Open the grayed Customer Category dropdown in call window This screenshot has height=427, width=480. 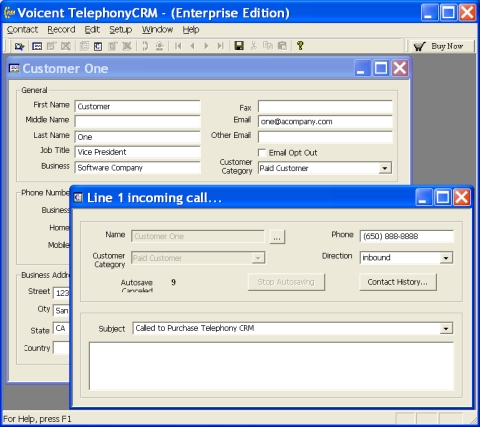[x=258, y=258]
